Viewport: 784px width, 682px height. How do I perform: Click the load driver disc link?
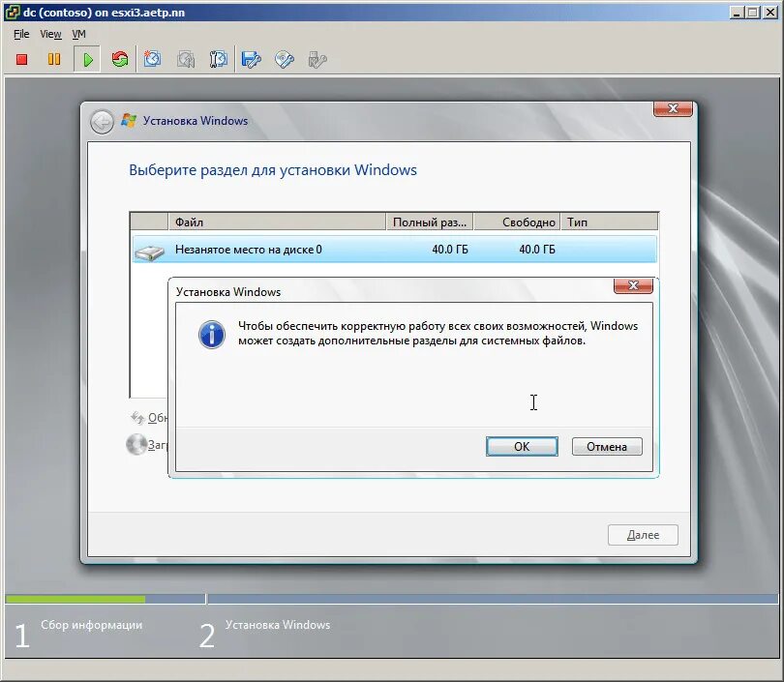[x=147, y=444]
